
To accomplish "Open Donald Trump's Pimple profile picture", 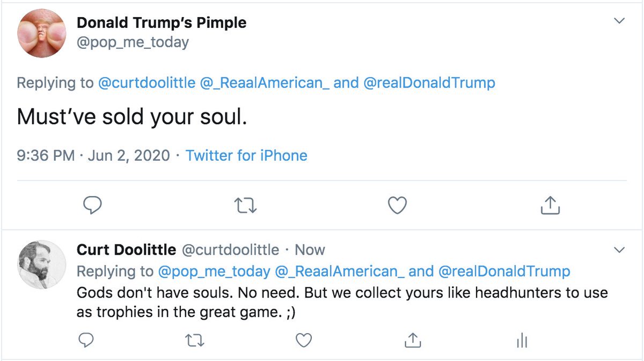I will click(x=42, y=33).
